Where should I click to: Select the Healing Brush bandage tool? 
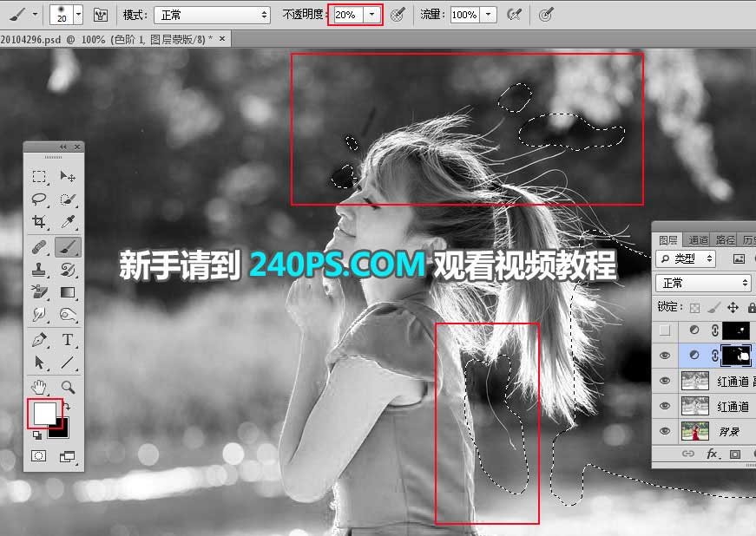point(40,247)
